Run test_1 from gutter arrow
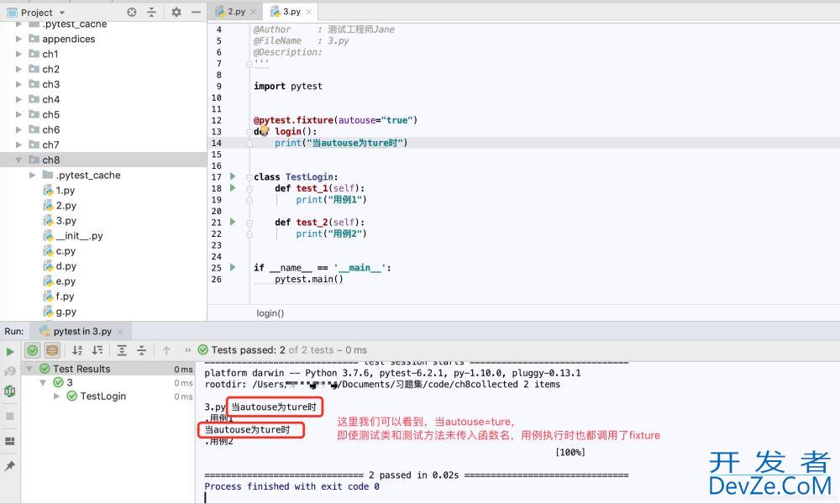Viewport: 840px width, 504px height. click(233, 187)
